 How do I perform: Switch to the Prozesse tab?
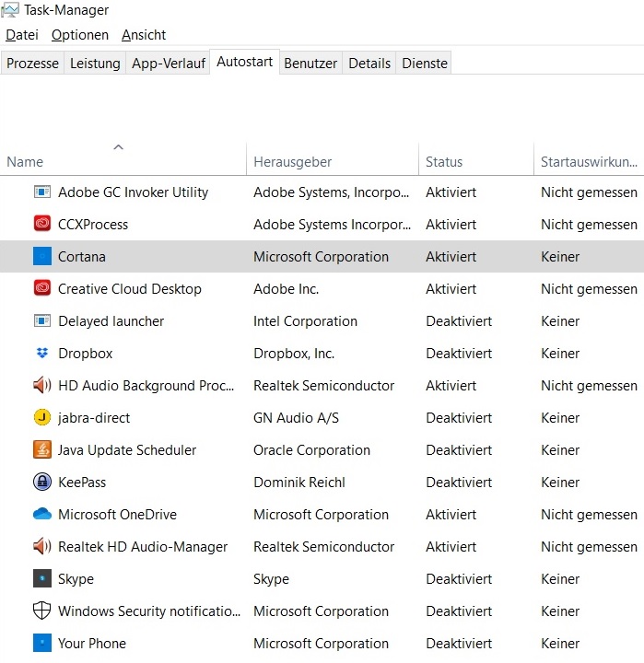(32, 63)
